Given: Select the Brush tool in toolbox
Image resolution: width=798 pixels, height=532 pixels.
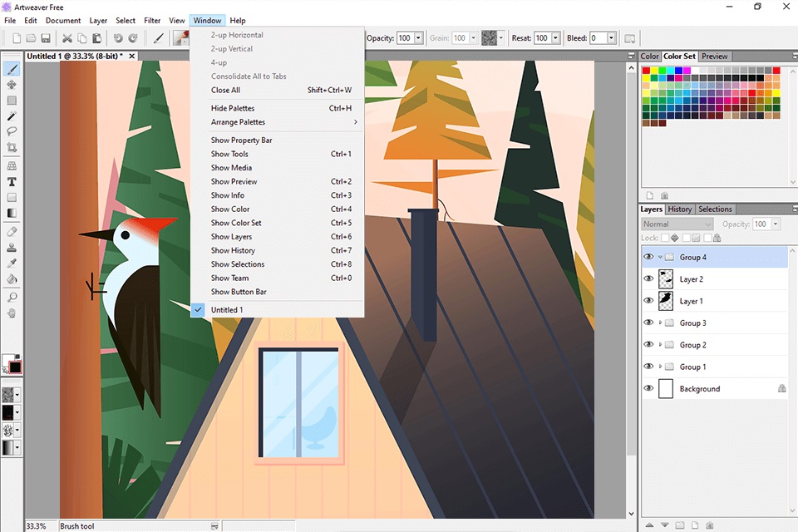Looking at the screenshot, I should (12, 69).
